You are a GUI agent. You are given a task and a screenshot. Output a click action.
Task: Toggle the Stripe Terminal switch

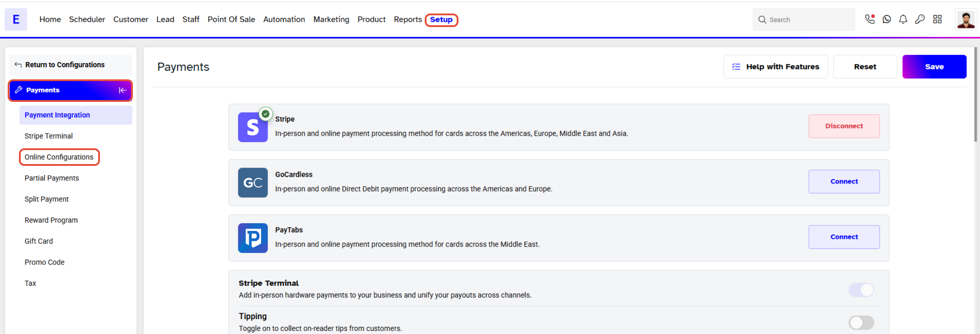click(861, 290)
